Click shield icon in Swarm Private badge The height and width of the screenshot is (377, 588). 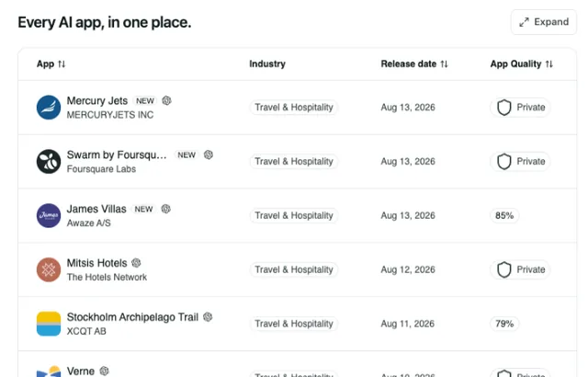pyautogui.click(x=504, y=161)
